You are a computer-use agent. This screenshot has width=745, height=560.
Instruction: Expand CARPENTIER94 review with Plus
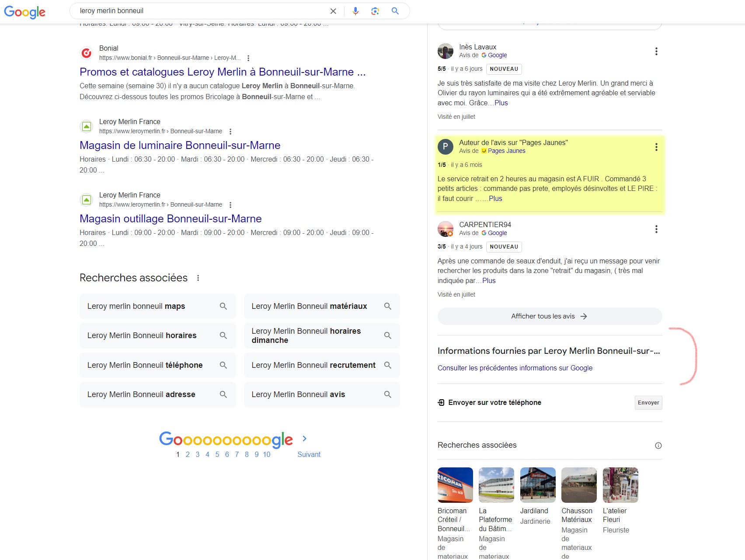[489, 281]
